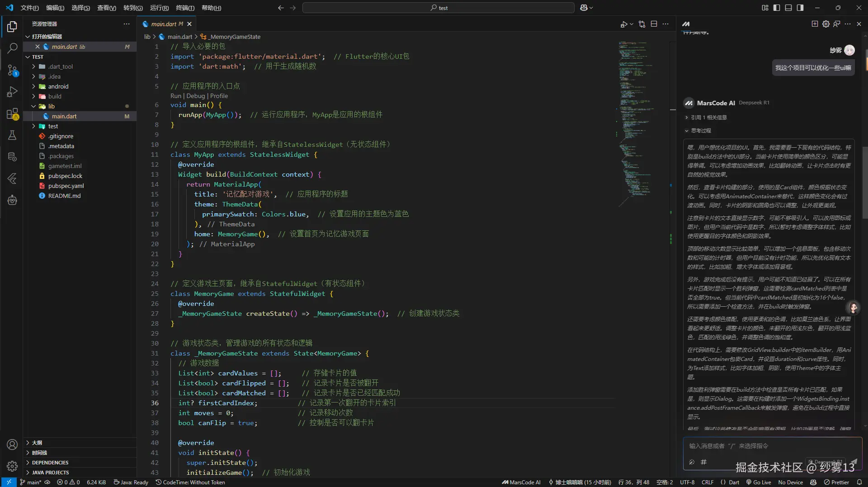Collapse the 思考过程 section
This screenshot has height=487, width=868.
[x=701, y=131]
